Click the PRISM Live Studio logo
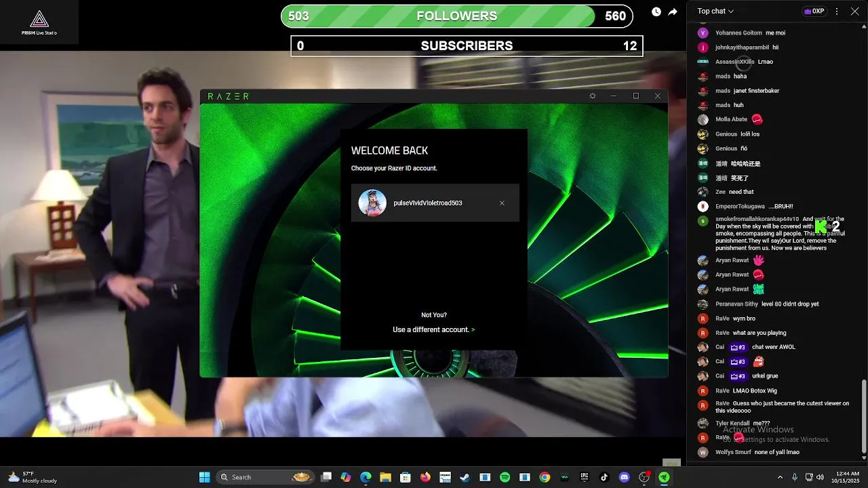This screenshot has height=488, width=868. (x=39, y=22)
